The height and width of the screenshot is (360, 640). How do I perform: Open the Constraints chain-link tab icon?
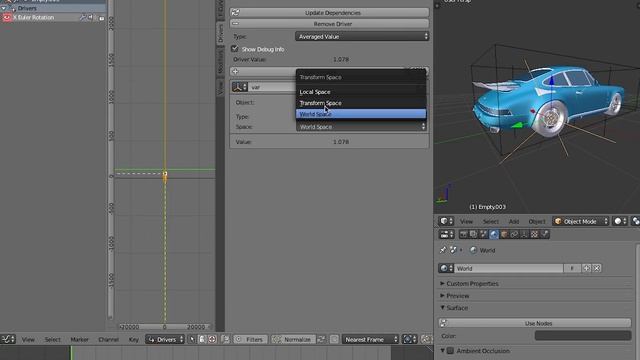pyautogui.click(x=514, y=234)
